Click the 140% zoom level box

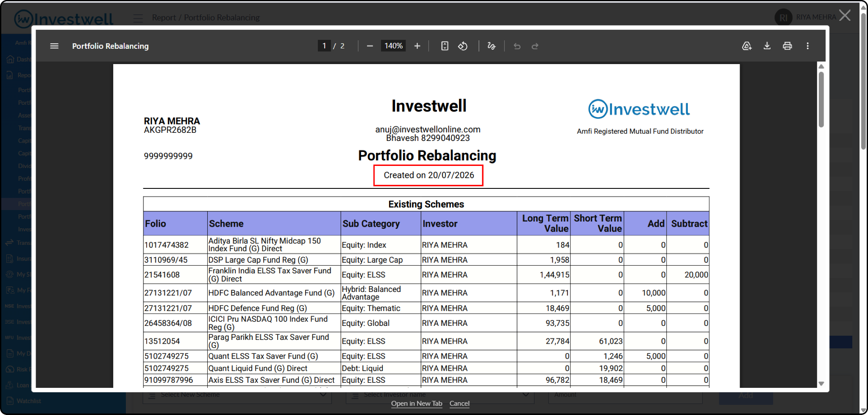394,46
